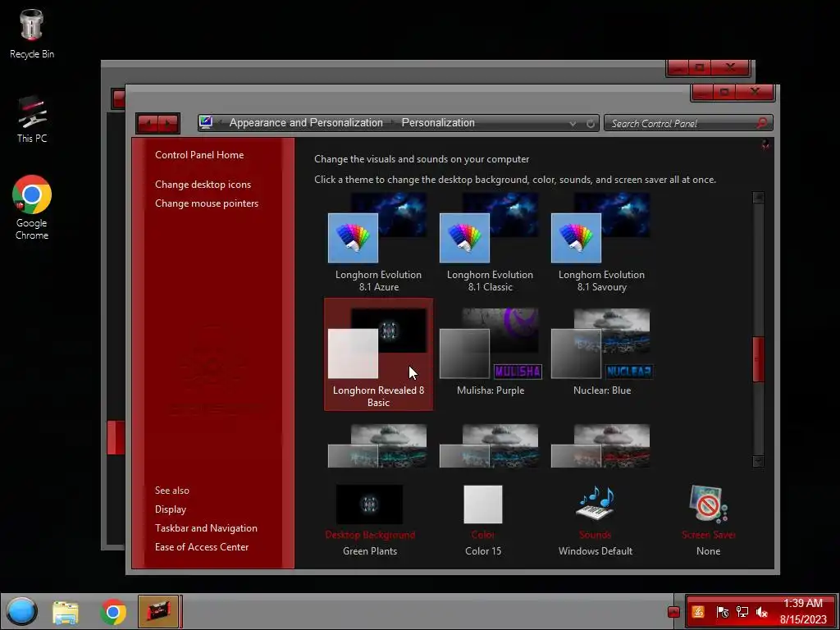Viewport: 840px width, 630px height.
Task: Open Sounds Windows Default setting
Action: pos(596,520)
